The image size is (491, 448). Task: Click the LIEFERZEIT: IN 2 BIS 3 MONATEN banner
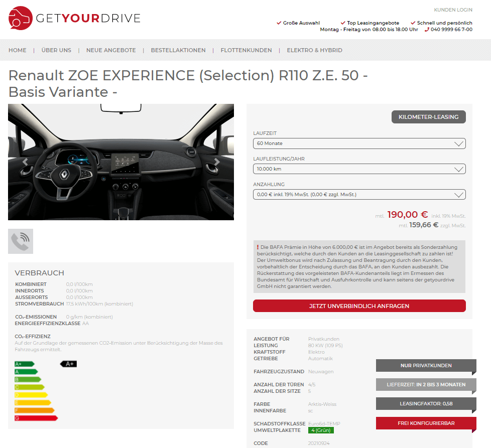(x=426, y=384)
